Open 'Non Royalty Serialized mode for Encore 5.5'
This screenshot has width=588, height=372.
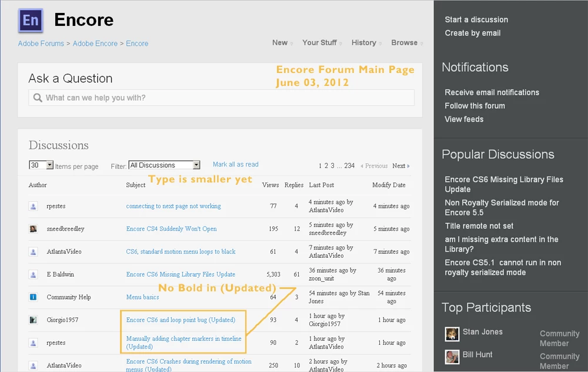502,208
